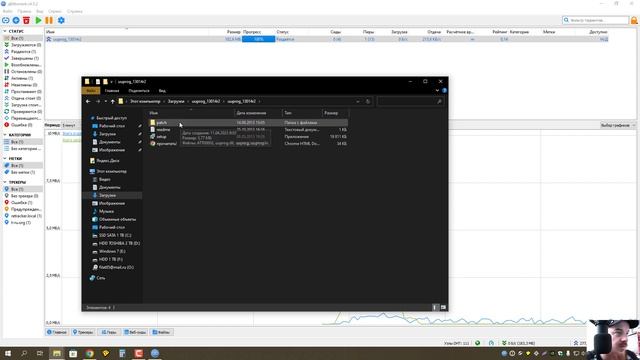Image resolution: width=640 pixels, height=360 pixels.
Task: Select the uuprog torrent row in qBittorrent
Action: pyautogui.click(x=327, y=39)
